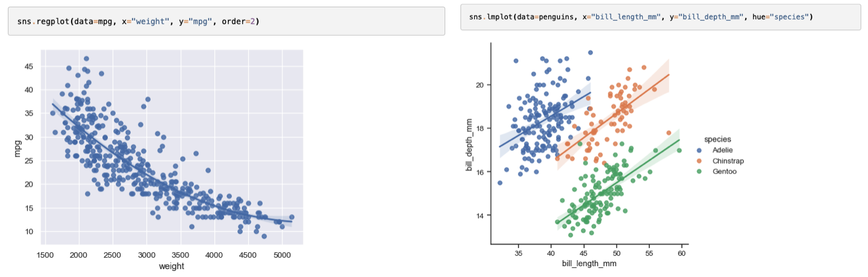Click the "species" legend title
Image resolution: width=868 pixels, height=277 pixels.
709,139
